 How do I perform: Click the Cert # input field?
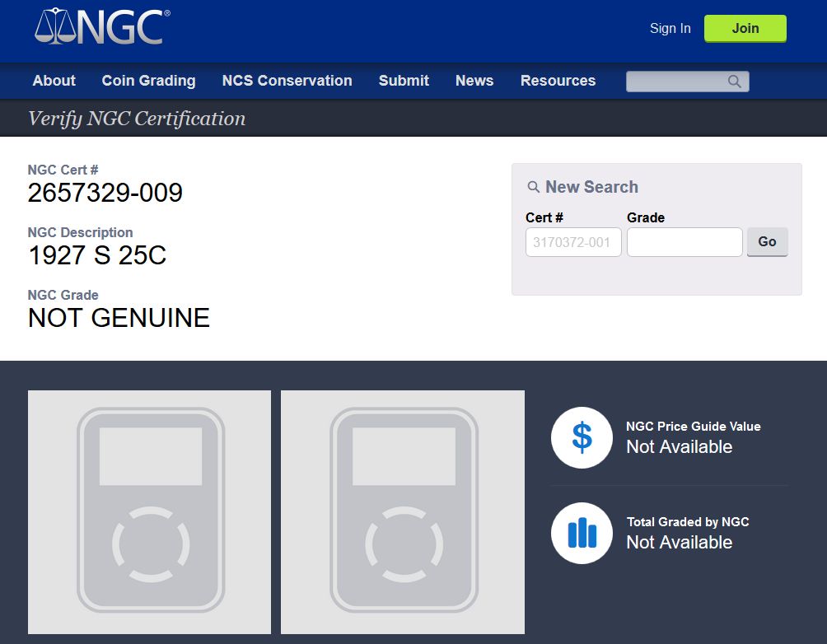573,242
